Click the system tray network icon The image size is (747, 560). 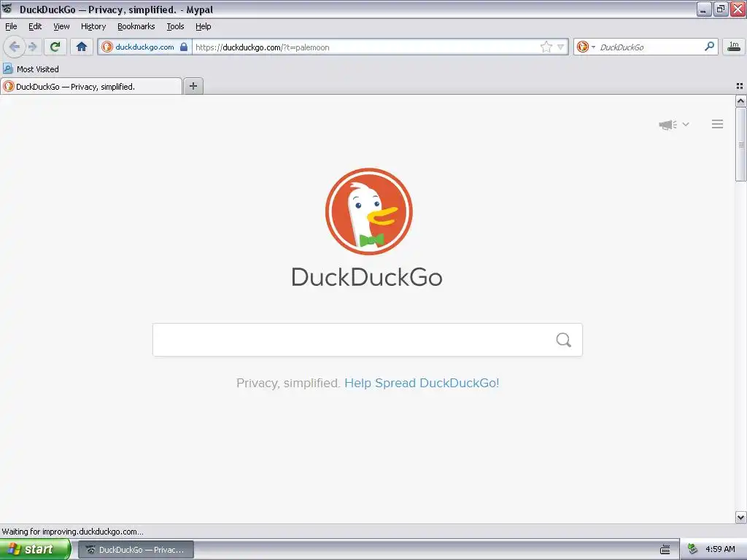click(x=693, y=550)
